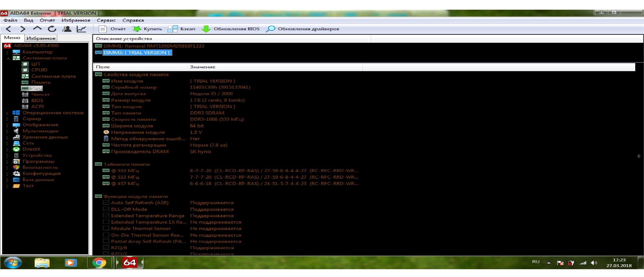Collapse the Системная плата tree node
The image size is (644, 277).
(8, 58)
